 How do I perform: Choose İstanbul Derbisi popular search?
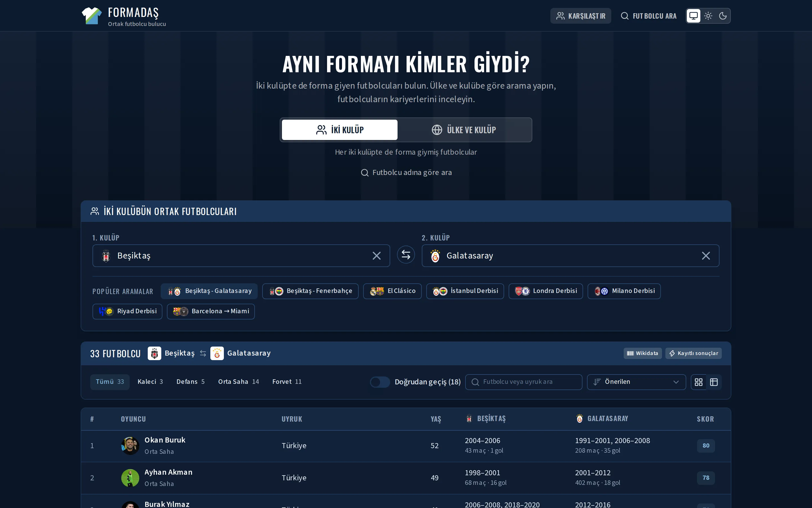click(465, 291)
